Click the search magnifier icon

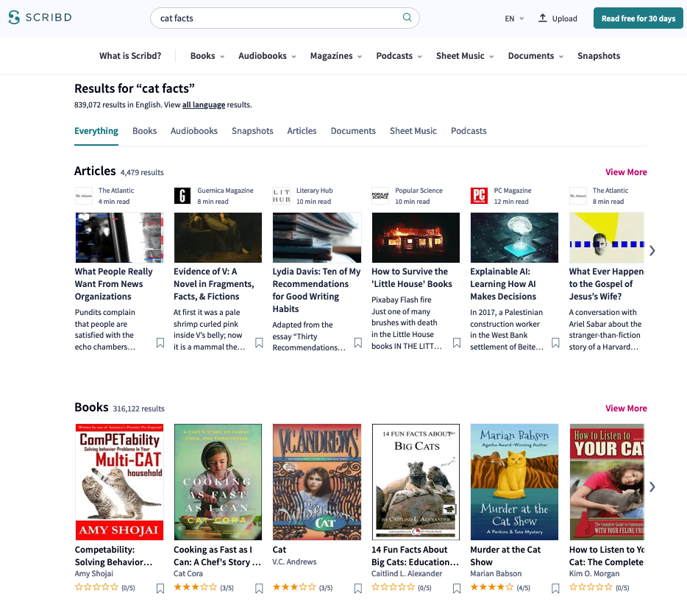407,18
